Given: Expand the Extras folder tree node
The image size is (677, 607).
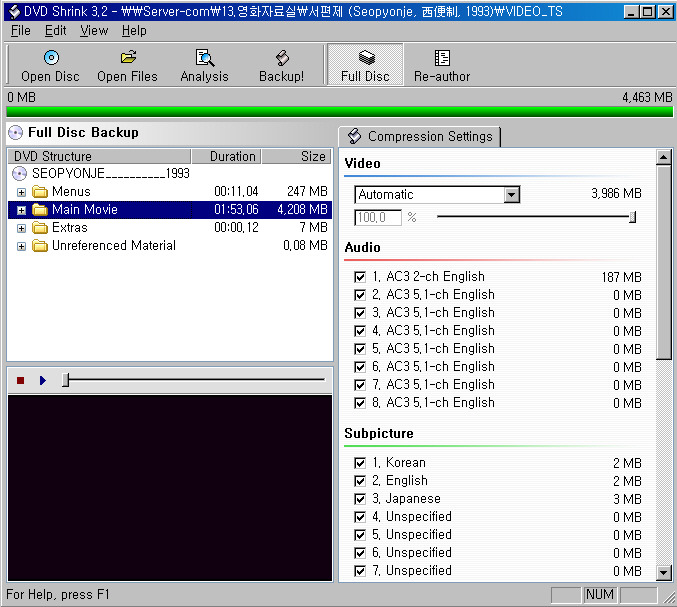Looking at the screenshot, I should coord(22,228).
